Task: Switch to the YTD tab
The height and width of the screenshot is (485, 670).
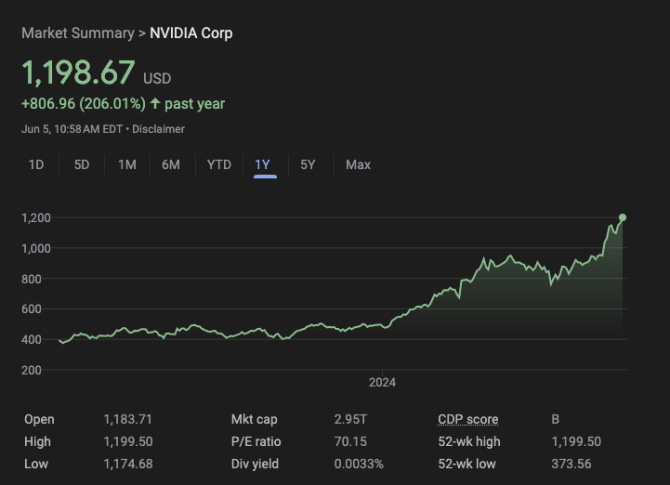Action: 219,165
